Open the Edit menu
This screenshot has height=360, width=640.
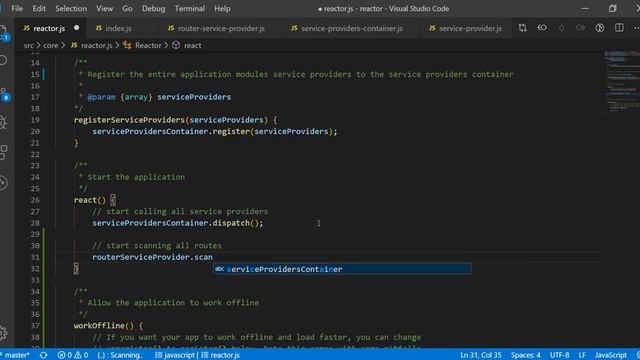click(x=39, y=9)
